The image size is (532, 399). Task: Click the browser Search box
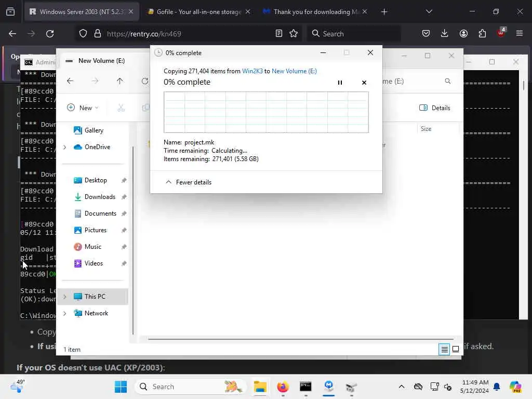[354, 34]
